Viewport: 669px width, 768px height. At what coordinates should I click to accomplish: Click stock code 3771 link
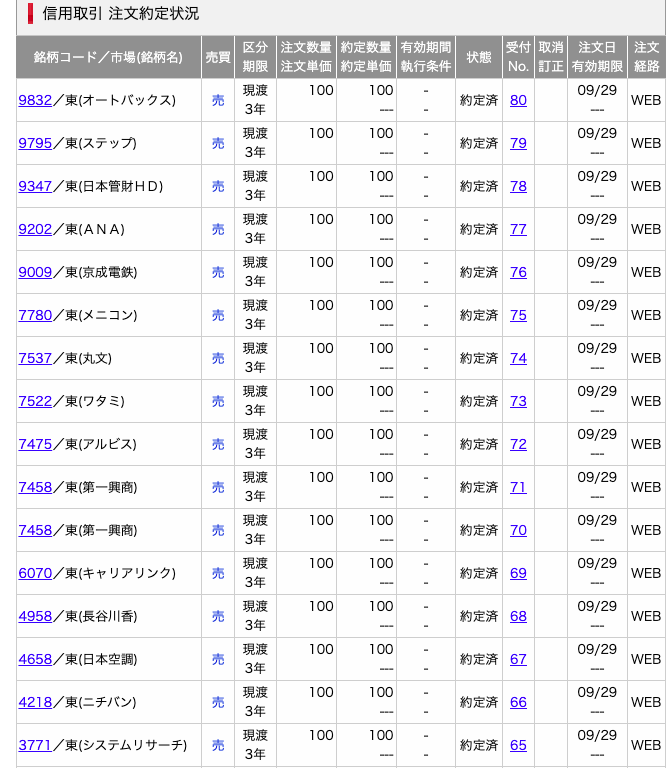[x=35, y=745]
